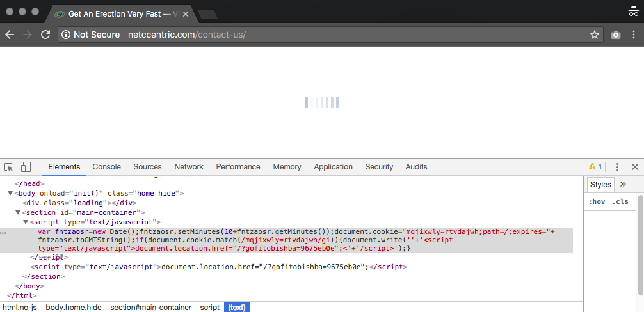The image size is (644, 312).
Task: Show more sidebar tabs with the chevron
Action: point(623,185)
